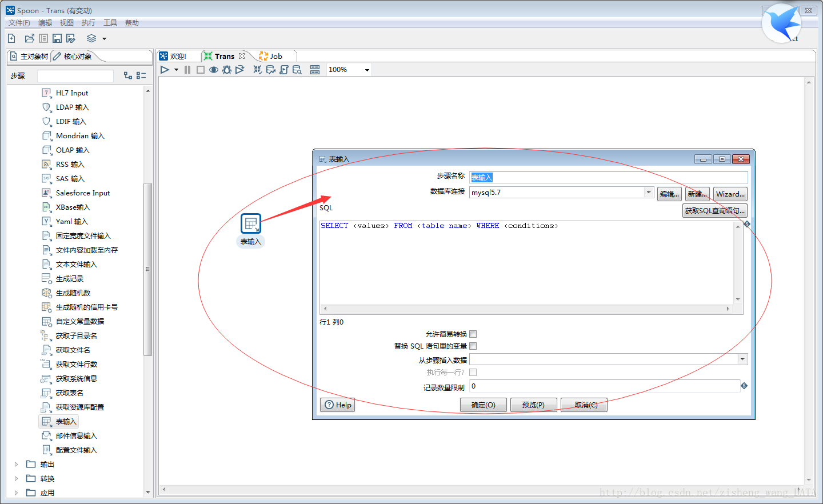Click the 确定(O) button

[x=484, y=405]
